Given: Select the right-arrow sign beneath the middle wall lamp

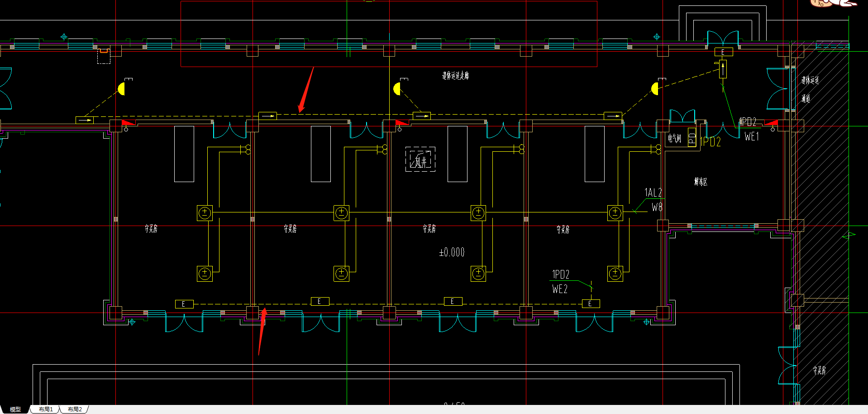Looking at the screenshot, I should (421, 116).
